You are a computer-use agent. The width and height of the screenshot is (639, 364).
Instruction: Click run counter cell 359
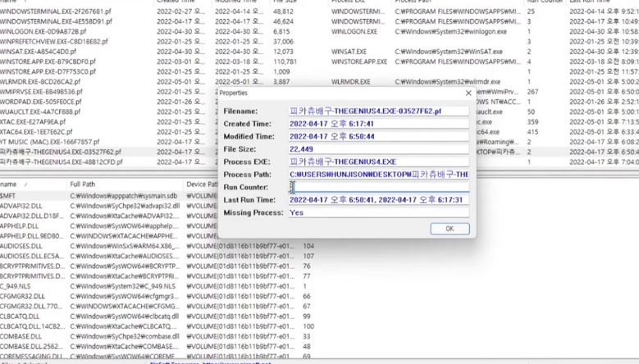pyautogui.click(x=532, y=121)
